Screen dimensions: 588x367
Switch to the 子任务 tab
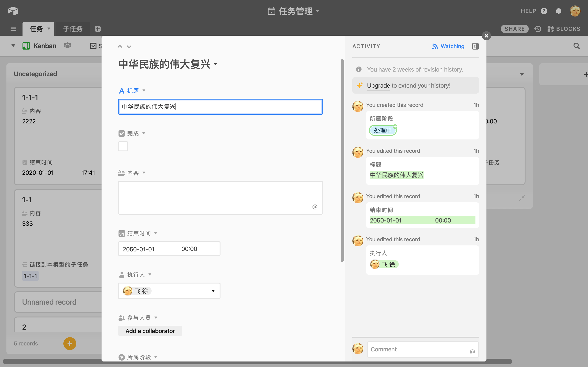coord(73,29)
